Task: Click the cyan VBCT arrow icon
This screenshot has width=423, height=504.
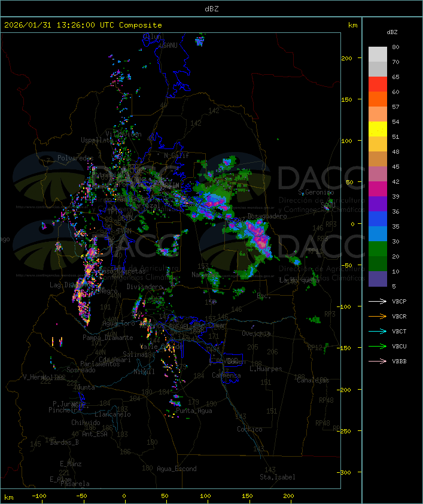Action: click(x=378, y=332)
